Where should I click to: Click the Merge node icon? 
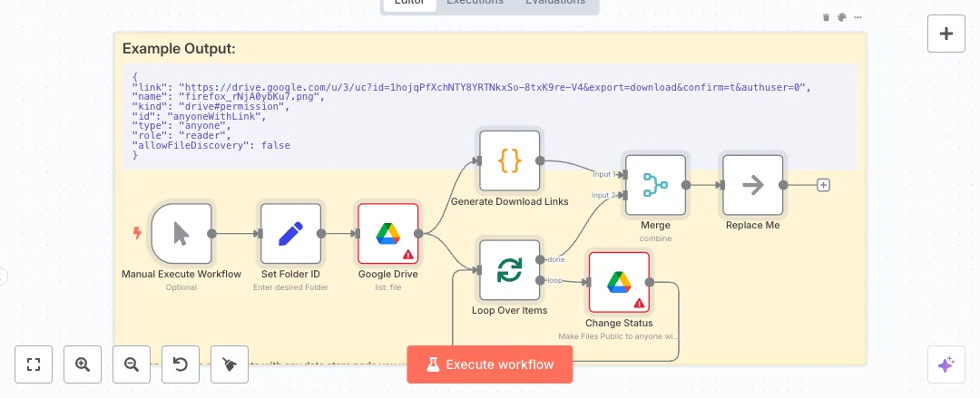coord(655,185)
